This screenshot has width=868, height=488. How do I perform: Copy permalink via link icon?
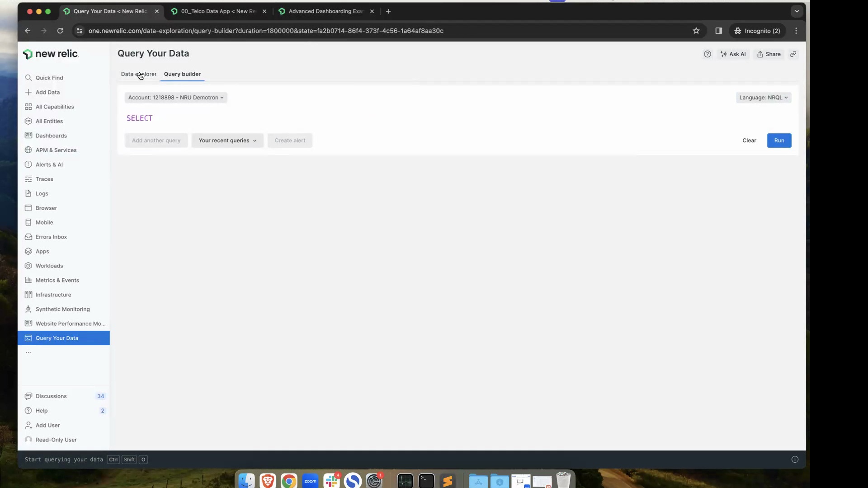[x=793, y=54]
